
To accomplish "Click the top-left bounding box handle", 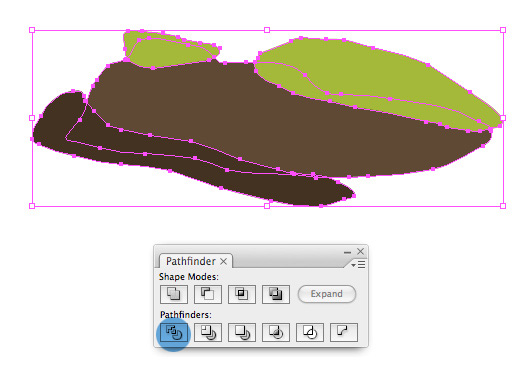I will 32,30.
